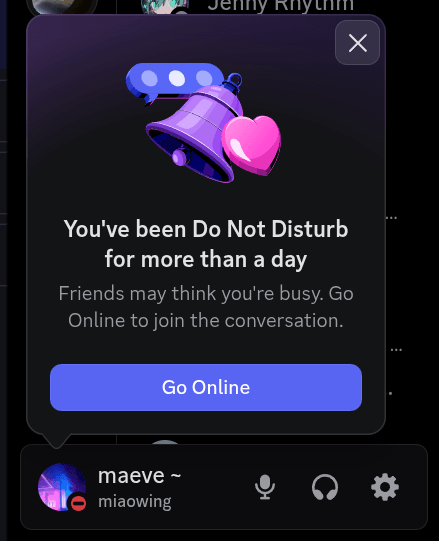The width and height of the screenshot is (439, 541).
Task: Open the lower three-dots menu beside popup
Action: click(x=396, y=350)
